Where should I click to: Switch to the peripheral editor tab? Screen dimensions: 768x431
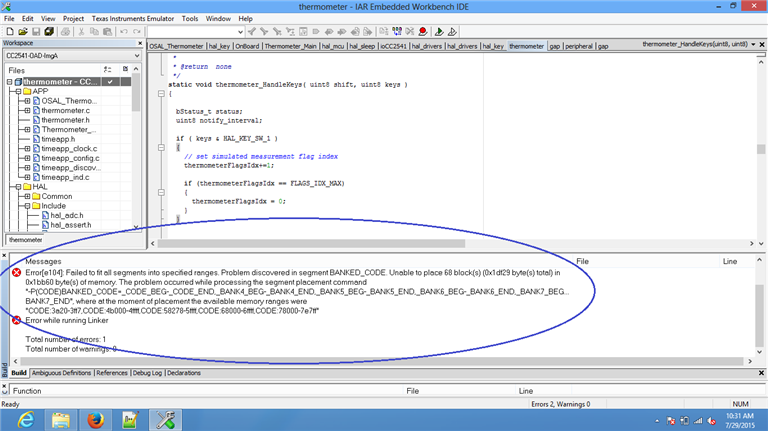[578, 46]
